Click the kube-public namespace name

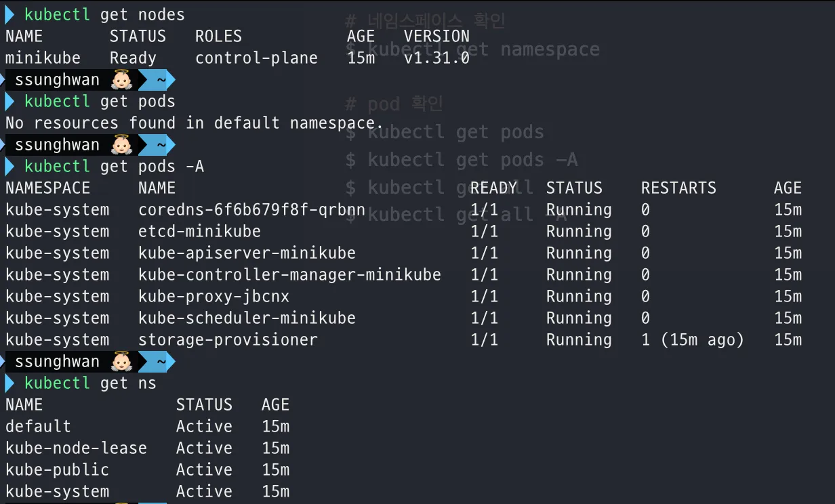coord(57,470)
